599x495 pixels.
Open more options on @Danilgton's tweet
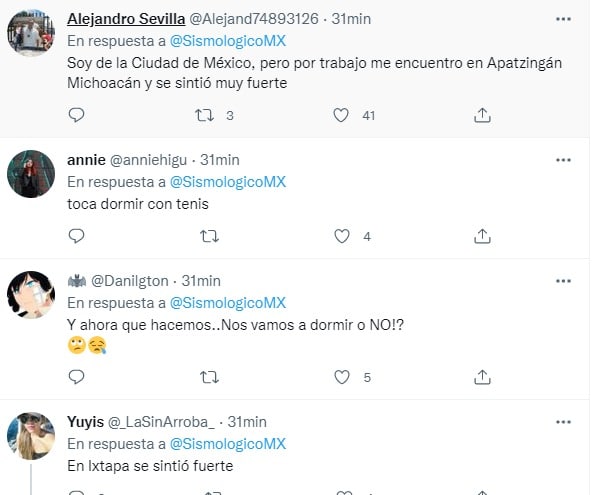[563, 281]
